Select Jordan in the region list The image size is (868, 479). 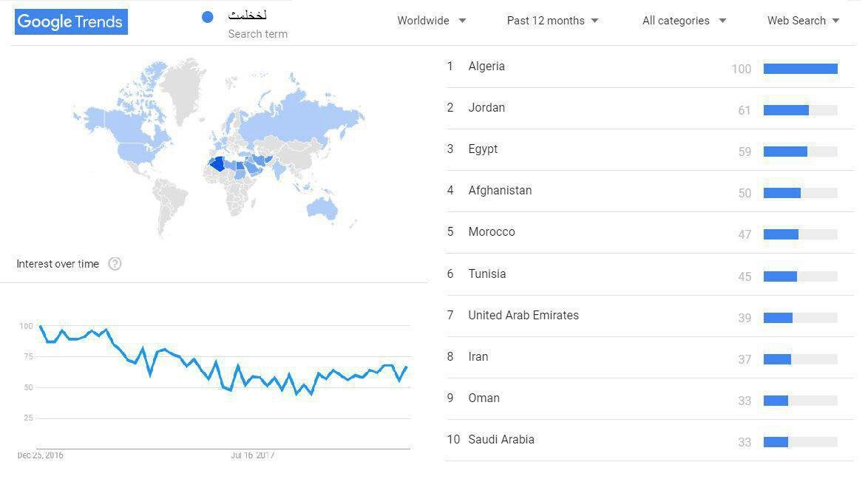click(486, 108)
